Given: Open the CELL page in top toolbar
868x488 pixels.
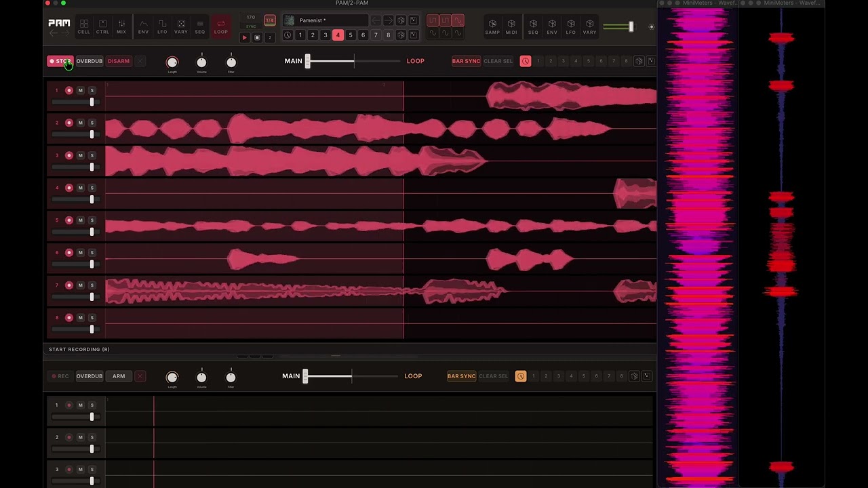Looking at the screenshot, I should click(x=83, y=26).
